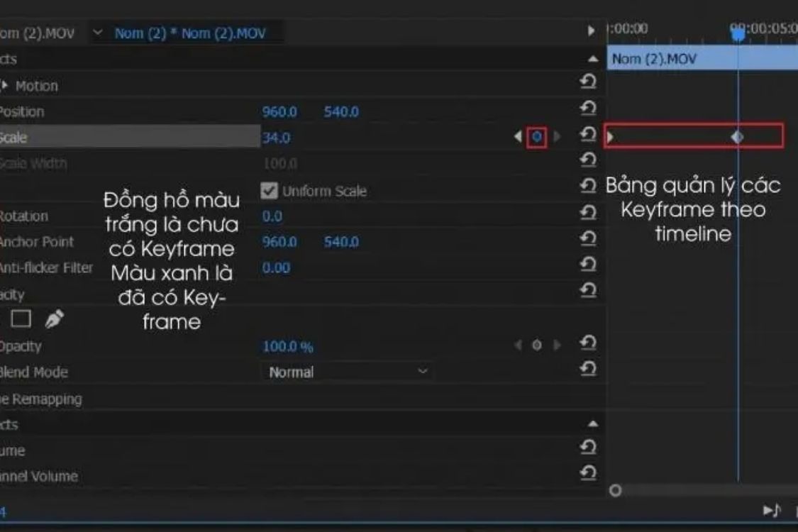
Task: Switch to the Nom (2) * Nom (2).MOV tab
Action: [x=189, y=33]
